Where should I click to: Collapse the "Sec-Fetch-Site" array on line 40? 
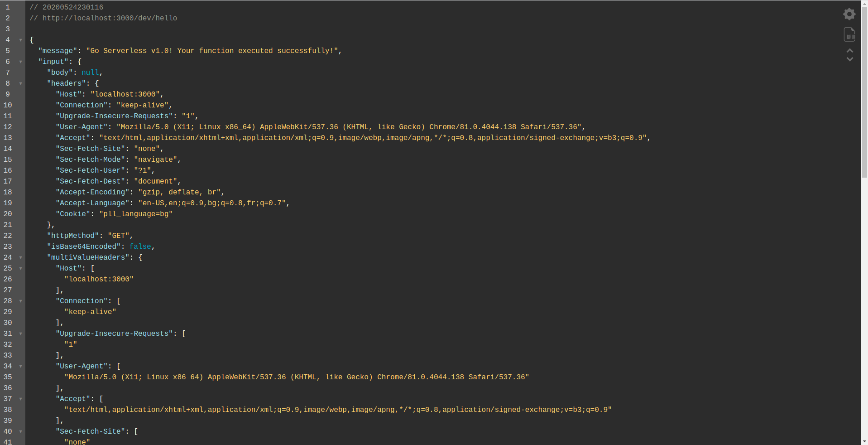point(20,431)
